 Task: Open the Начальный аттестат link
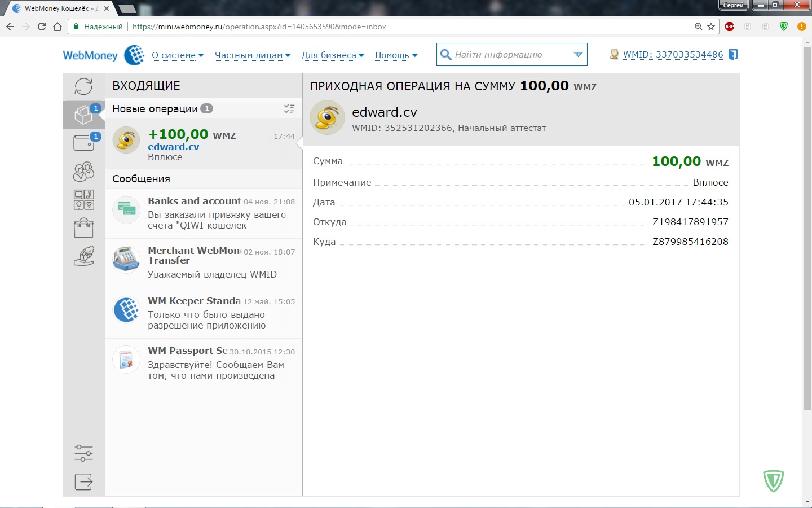tap(502, 128)
